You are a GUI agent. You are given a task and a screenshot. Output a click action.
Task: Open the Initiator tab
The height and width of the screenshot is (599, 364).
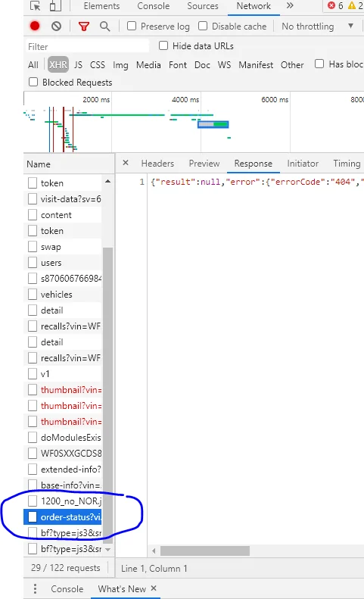tap(303, 164)
